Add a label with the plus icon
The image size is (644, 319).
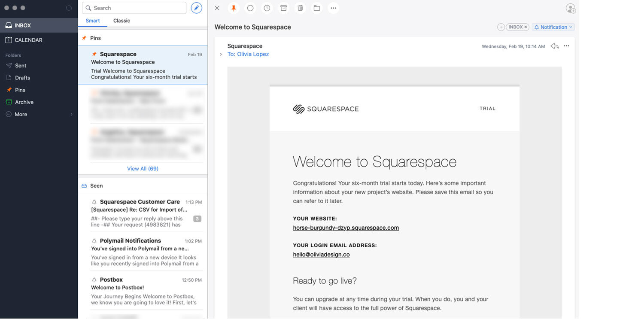(x=501, y=27)
